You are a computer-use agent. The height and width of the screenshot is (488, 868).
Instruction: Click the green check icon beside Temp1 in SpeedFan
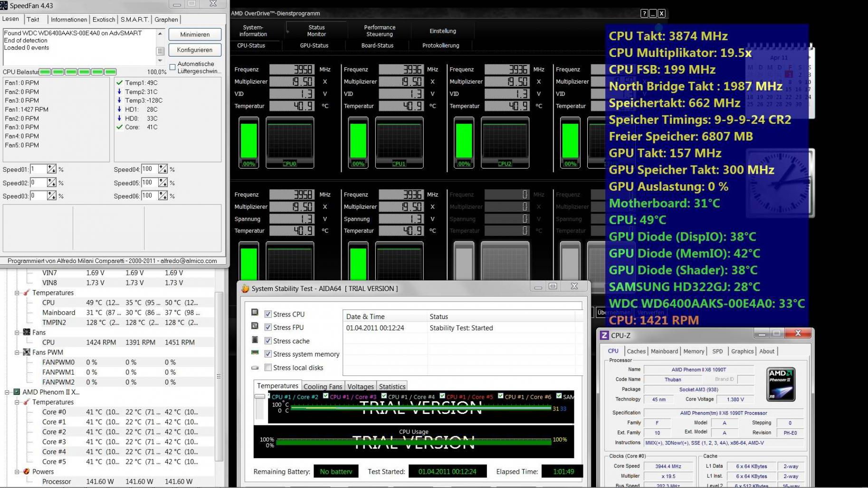pos(119,83)
